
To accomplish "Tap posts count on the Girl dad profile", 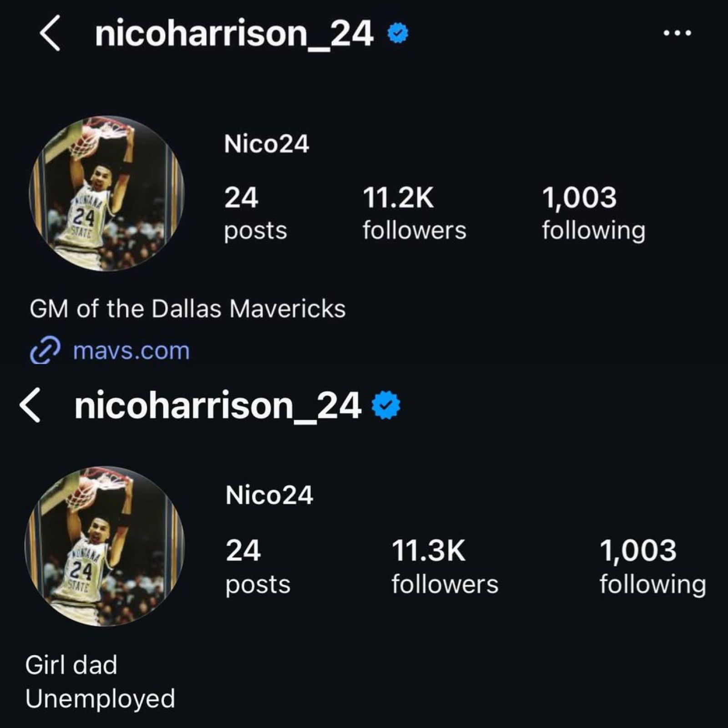I will click(258, 566).
